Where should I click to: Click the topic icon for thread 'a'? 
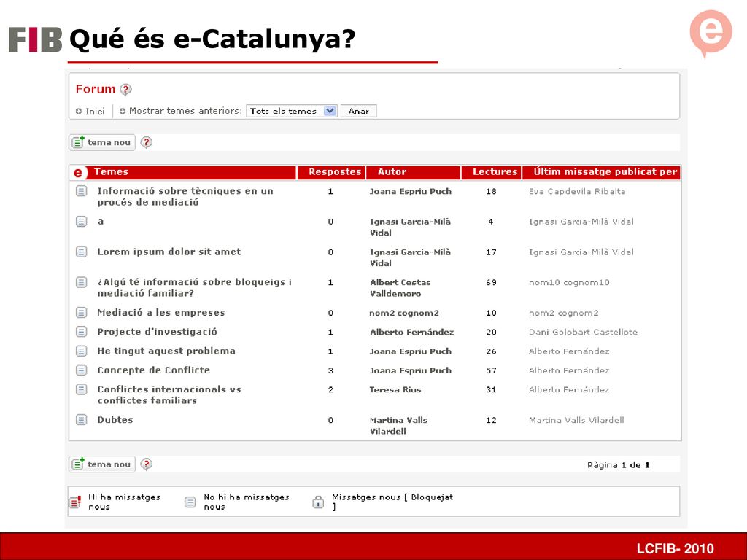point(82,222)
